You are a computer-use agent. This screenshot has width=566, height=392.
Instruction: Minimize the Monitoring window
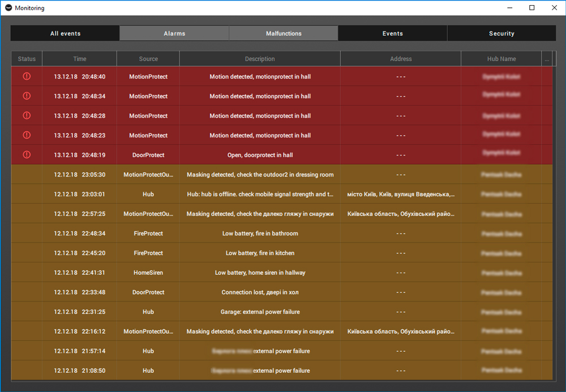(510, 7)
